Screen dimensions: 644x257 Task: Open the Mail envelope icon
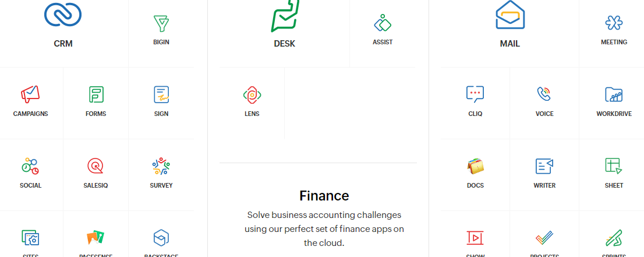pos(510,15)
